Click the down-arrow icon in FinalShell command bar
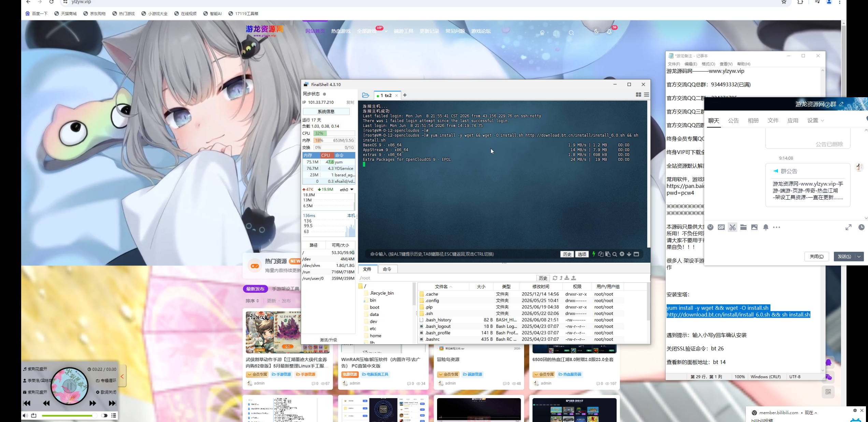The width and height of the screenshot is (868, 422). (629, 254)
